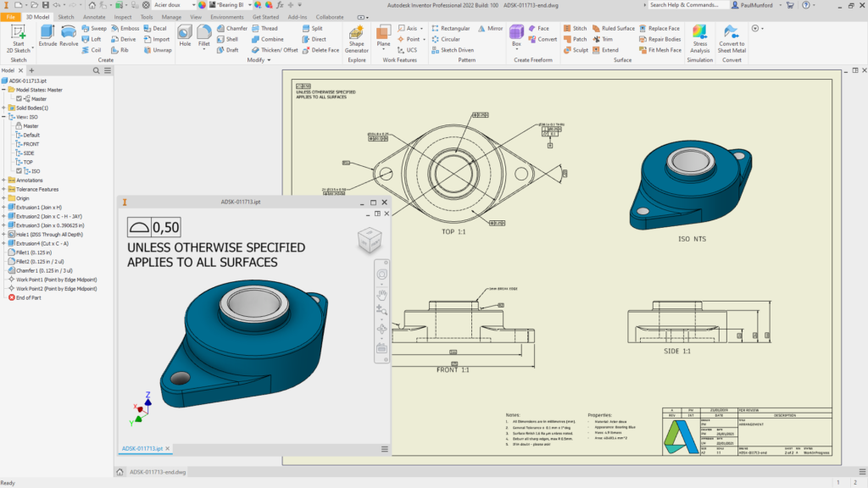Activate the Emboss tool
868x488 pixels.
[x=125, y=28]
